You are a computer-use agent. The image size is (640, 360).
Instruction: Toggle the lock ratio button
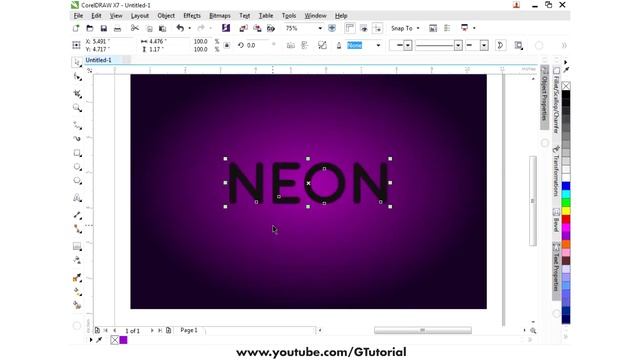[227, 45]
